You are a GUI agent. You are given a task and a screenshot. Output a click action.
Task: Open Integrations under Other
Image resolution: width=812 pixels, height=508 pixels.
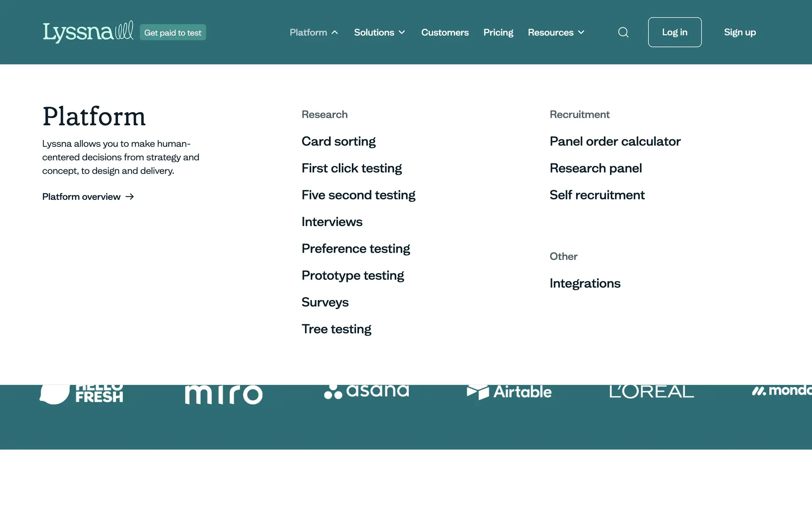[x=585, y=283]
